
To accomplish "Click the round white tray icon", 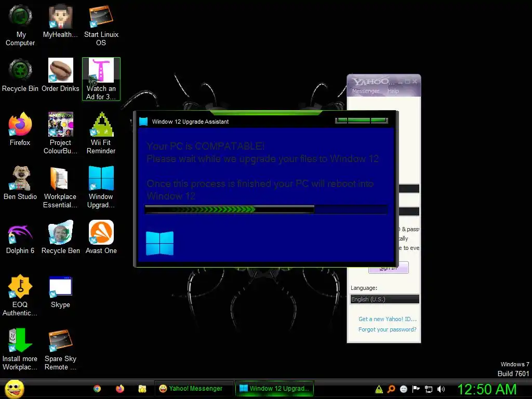I will (x=403, y=389).
